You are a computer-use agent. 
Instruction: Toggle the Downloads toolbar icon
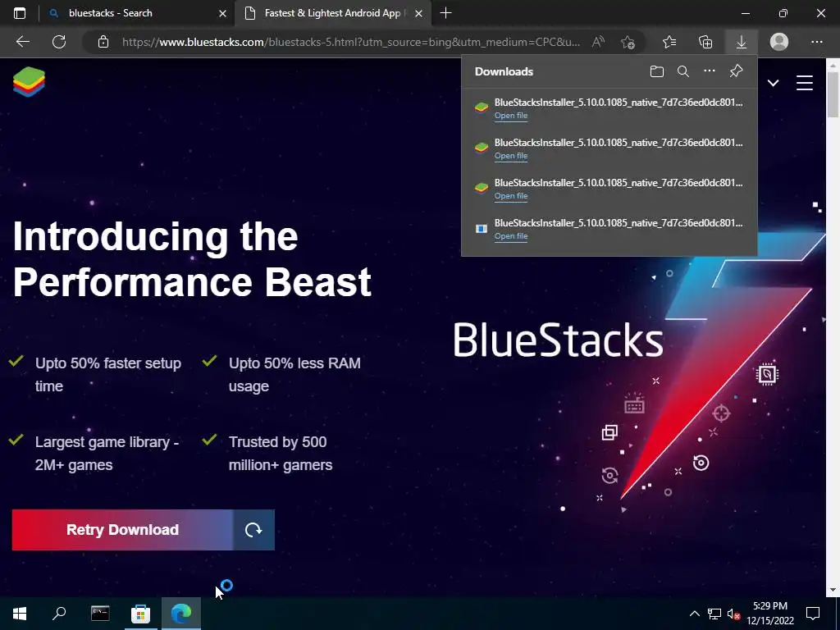pyautogui.click(x=742, y=42)
